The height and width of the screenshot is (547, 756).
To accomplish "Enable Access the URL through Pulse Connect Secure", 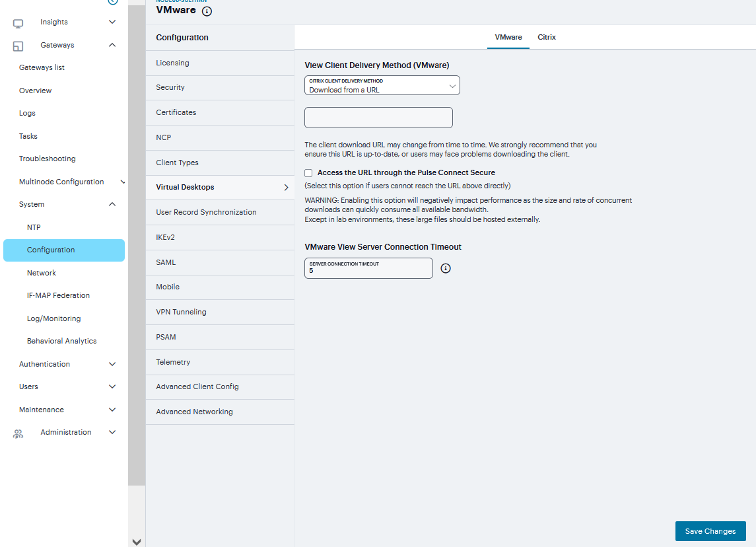I will [x=308, y=172].
